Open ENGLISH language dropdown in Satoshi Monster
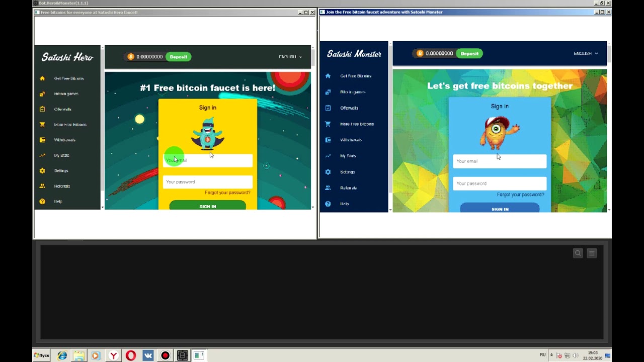 tap(586, 53)
